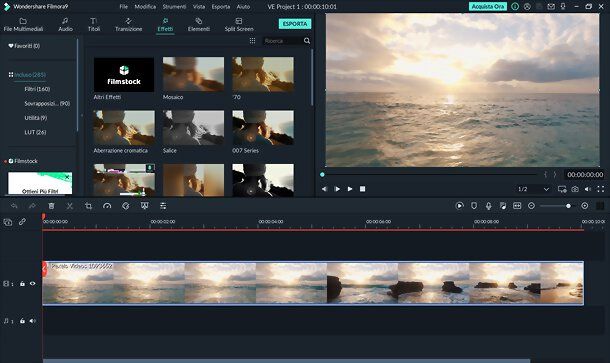Toggle fullscreen preview
Screen dimensions: 610x363
(x=601, y=189)
